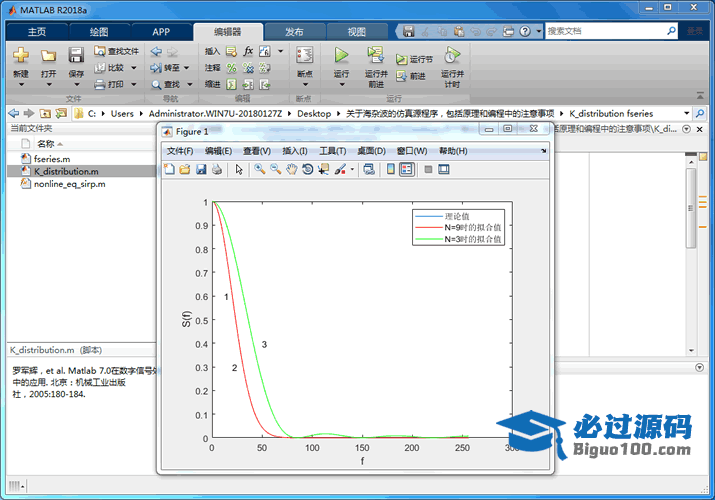Click the Desktop path segment
This screenshot has width=715, height=500.
(x=314, y=113)
